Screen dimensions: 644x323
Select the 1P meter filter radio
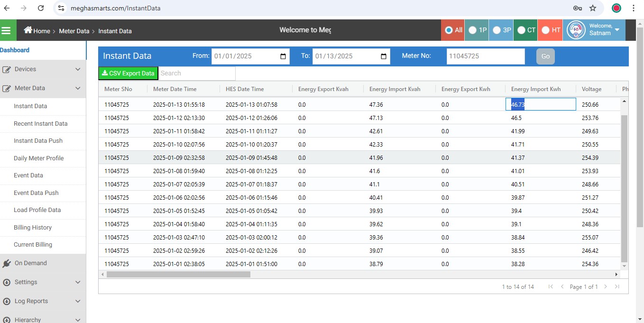tap(472, 30)
